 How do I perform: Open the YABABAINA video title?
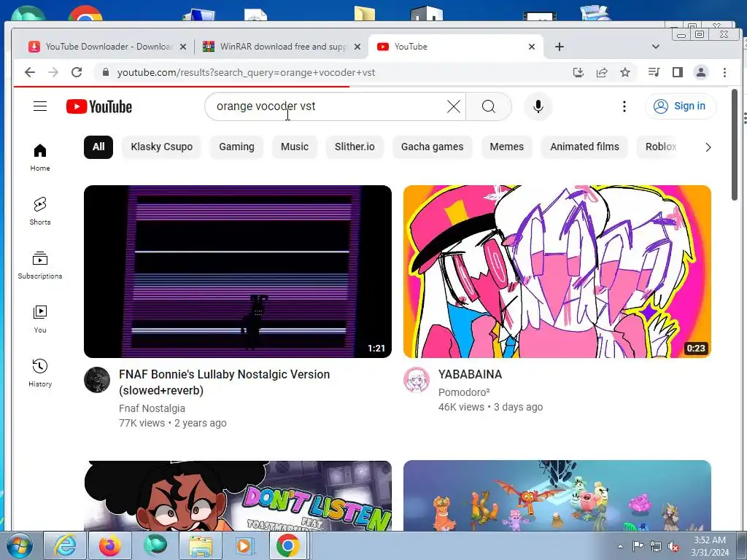click(x=470, y=374)
